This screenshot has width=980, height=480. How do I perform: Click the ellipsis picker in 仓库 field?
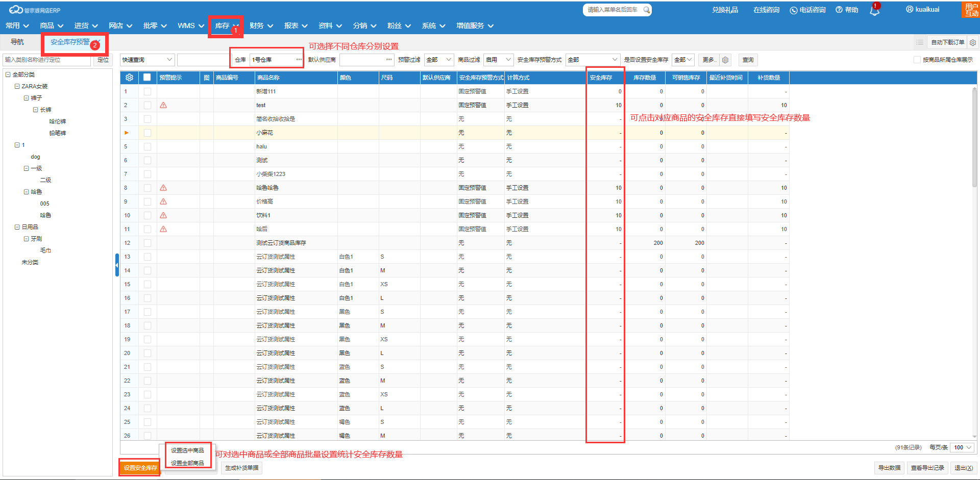299,60
